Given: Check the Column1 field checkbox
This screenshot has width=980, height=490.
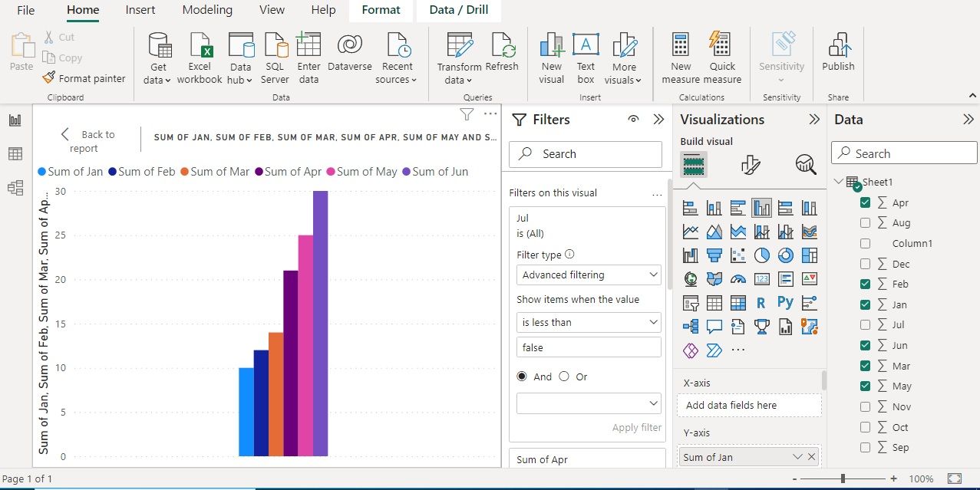Looking at the screenshot, I should point(866,243).
